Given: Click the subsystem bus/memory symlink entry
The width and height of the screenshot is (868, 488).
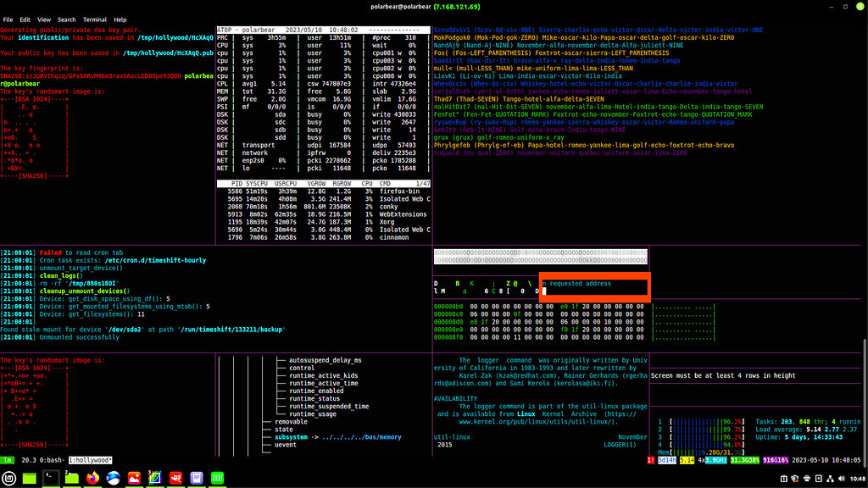Looking at the screenshot, I should pyautogui.click(x=337, y=437).
